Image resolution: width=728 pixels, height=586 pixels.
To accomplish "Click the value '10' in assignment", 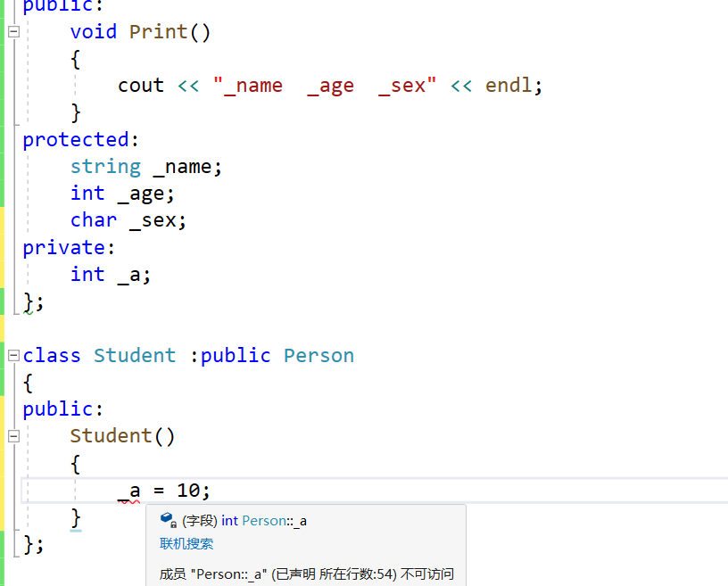I will point(188,491).
